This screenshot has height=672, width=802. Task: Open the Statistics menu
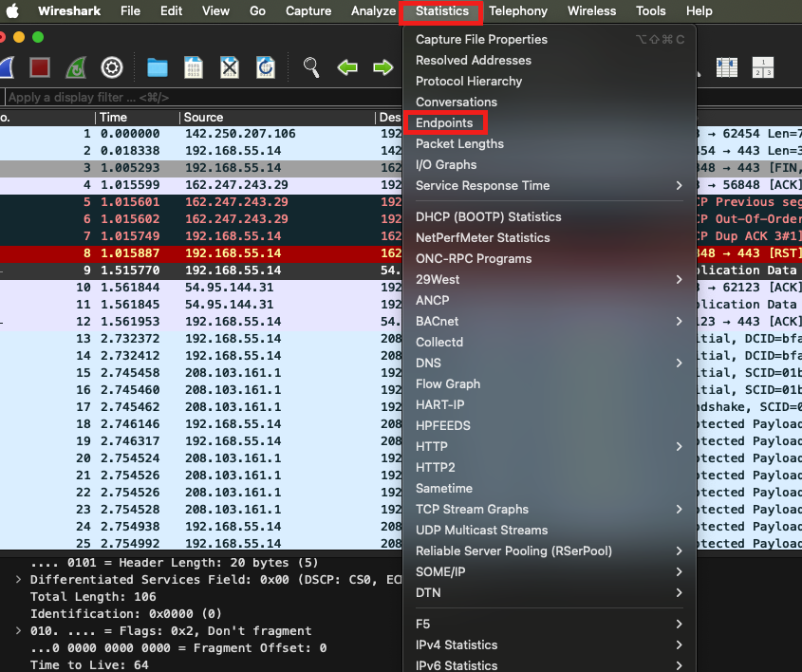pyautogui.click(x=442, y=10)
